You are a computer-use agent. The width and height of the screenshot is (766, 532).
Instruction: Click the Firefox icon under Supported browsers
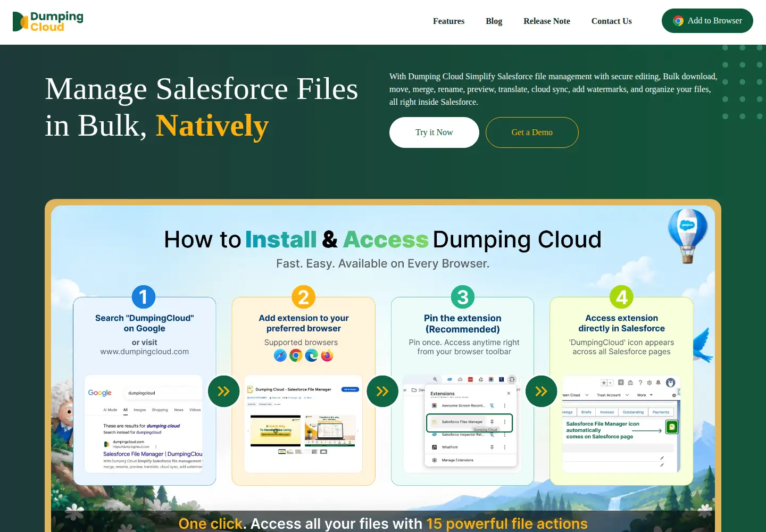point(327,355)
